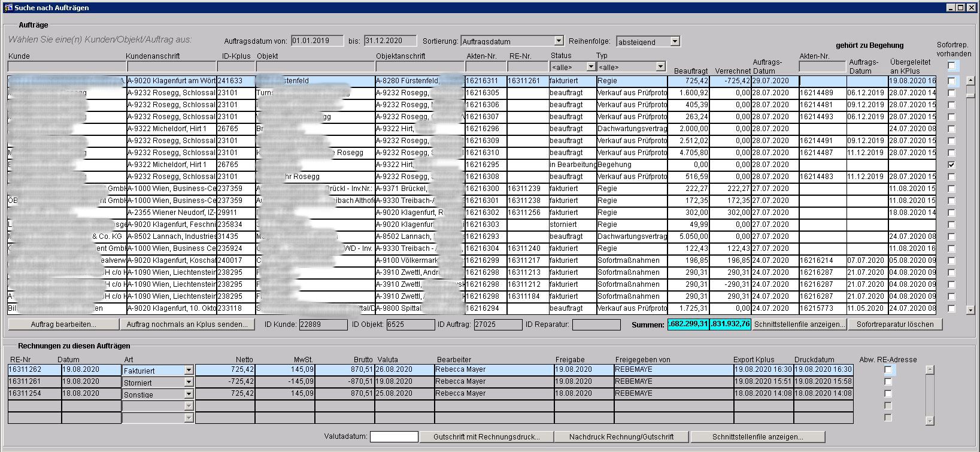Tick the Sofortrep. vorhanden filter checkbox in header

point(951,66)
